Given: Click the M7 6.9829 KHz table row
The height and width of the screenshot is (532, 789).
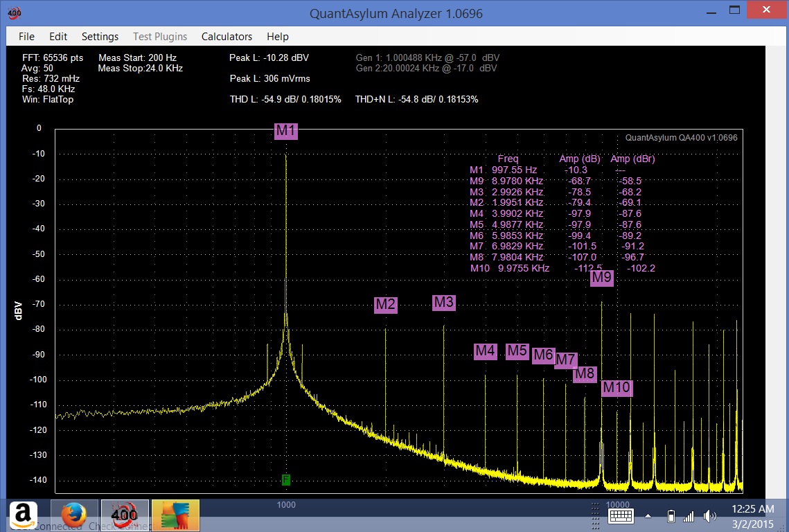Looking at the screenshot, I should [x=557, y=247].
